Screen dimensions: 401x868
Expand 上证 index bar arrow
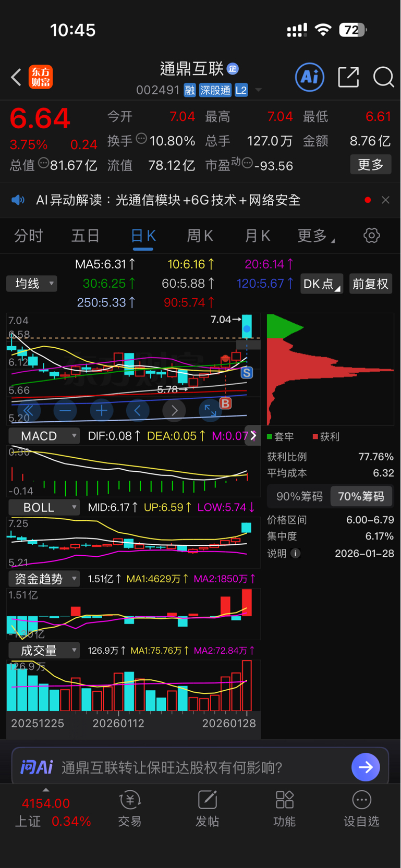(46, 790)
